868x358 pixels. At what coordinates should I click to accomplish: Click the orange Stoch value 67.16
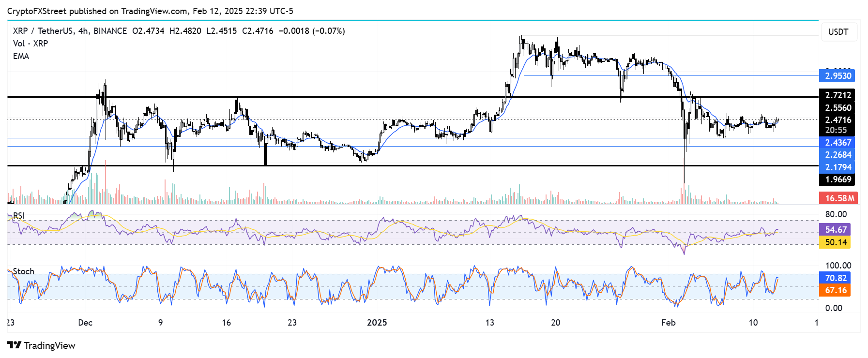click(x=835, y=290)
